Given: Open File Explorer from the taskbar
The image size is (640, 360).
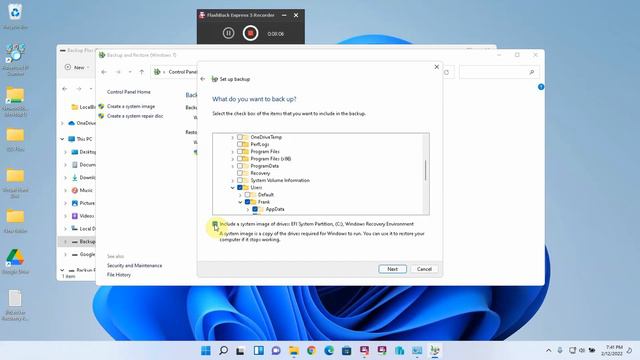Looking at the screenshot, I should [x=293, y=350].
